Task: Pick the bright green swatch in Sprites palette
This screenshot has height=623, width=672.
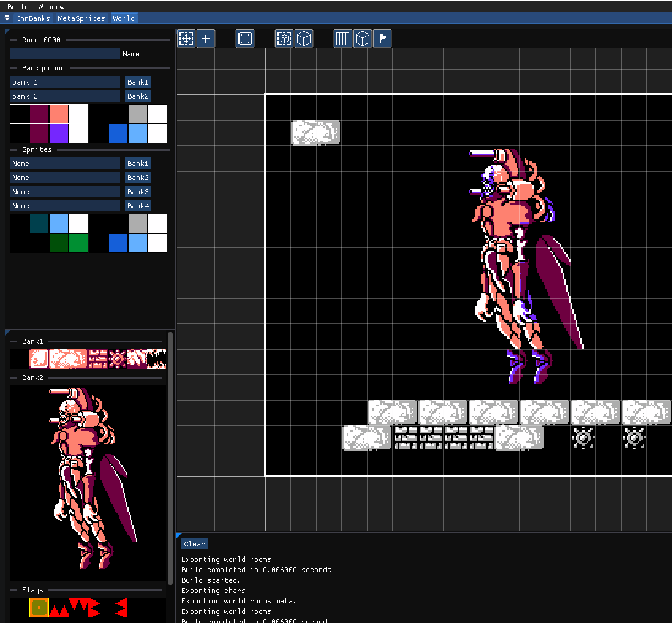Action: pos(78,243)
